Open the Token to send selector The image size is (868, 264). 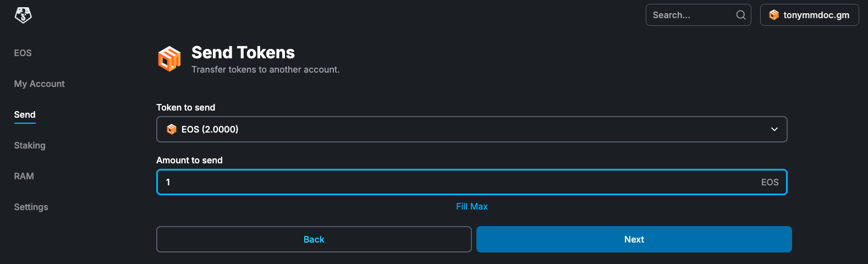[x=472, y=129]
